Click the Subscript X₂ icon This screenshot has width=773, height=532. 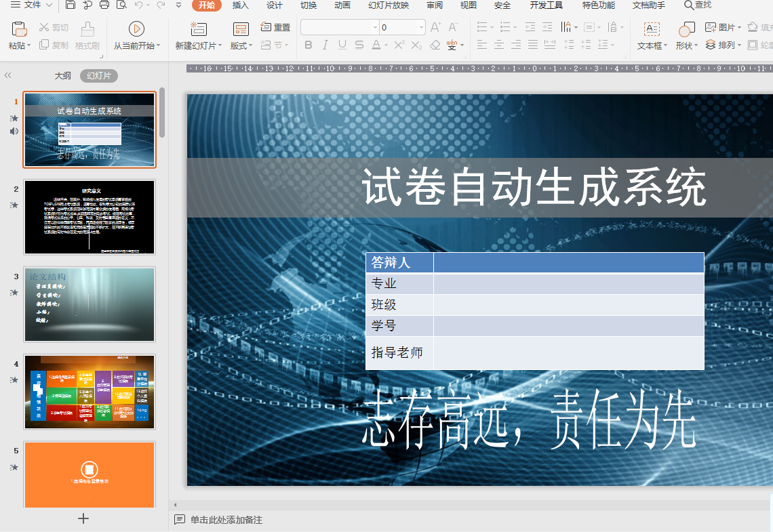click(416, 45)
